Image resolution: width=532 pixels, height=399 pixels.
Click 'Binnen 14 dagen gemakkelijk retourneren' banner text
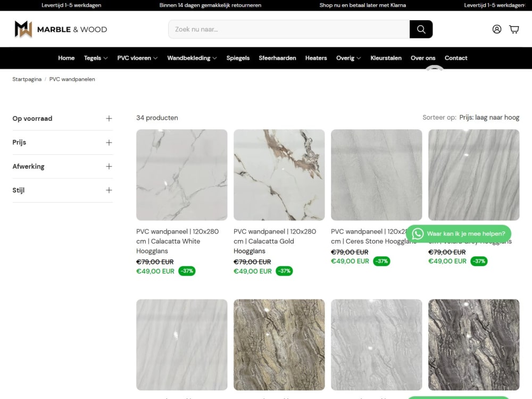point(210,5)
